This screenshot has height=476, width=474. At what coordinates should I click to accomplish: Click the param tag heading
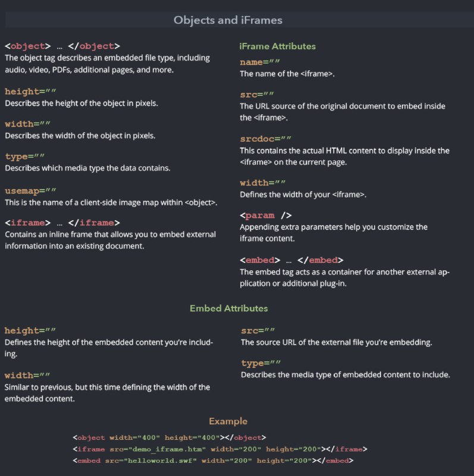tap(265, 215)
